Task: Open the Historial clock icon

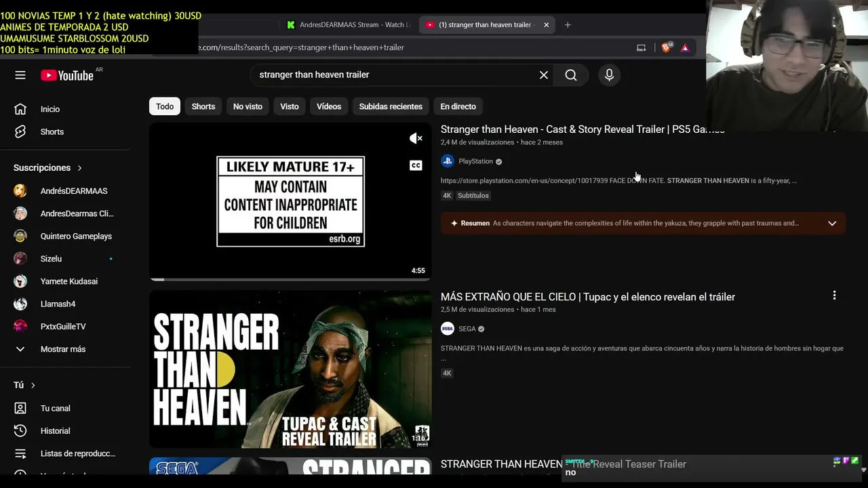Action: 20,431
